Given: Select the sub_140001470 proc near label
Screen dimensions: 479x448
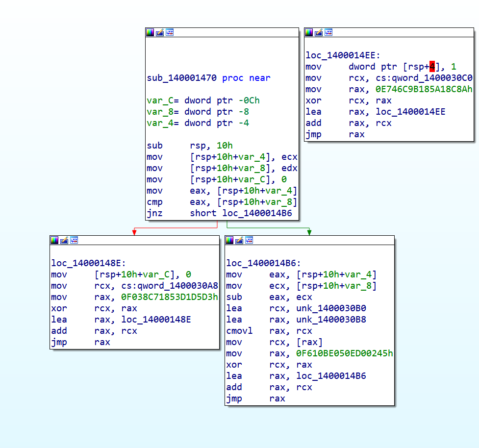Looking at the screenshot, I should [208, 78].
